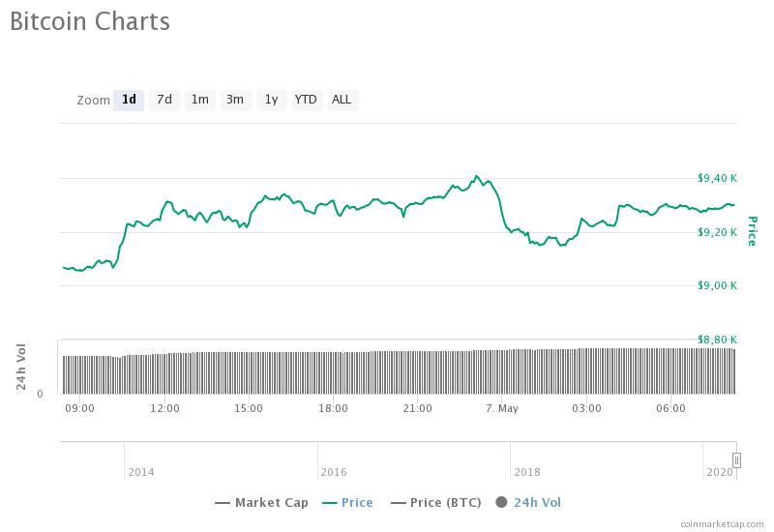Choose the 3m zoom option
The width and height of the screenshot is (774, 532).
(x=235, y=100)
